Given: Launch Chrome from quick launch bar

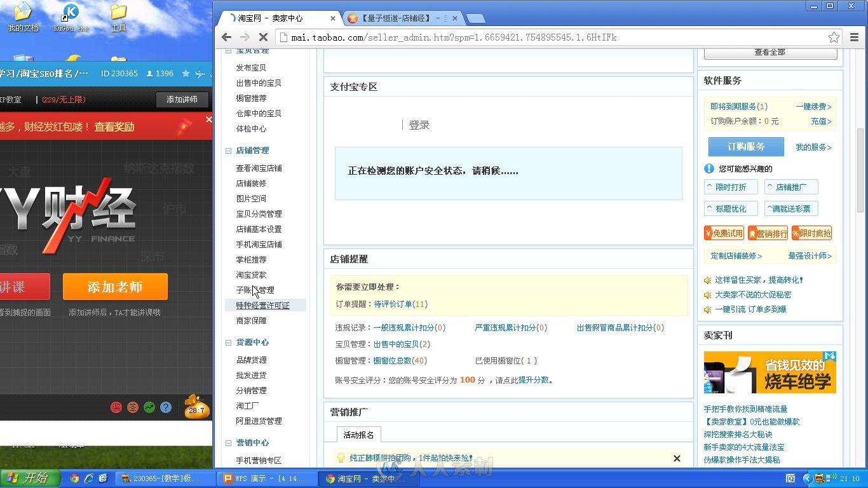Looking at the screenshot, I should click(x=74, y=478).
